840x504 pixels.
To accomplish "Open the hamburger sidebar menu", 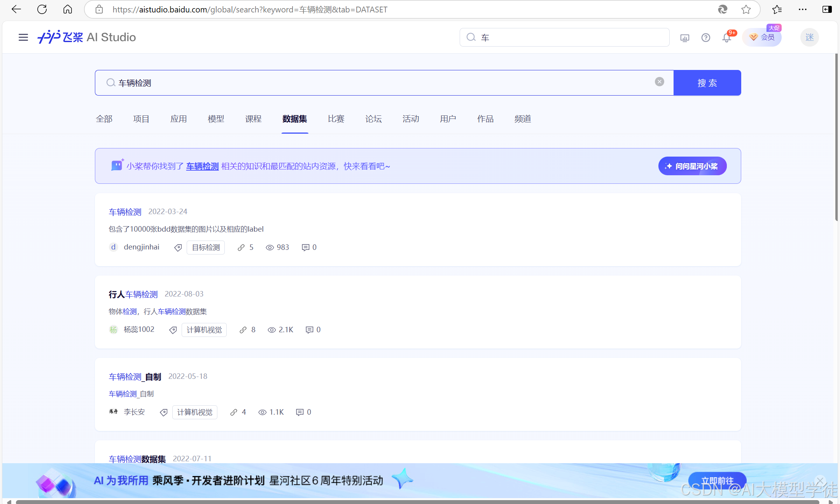I will pos(23,37).
